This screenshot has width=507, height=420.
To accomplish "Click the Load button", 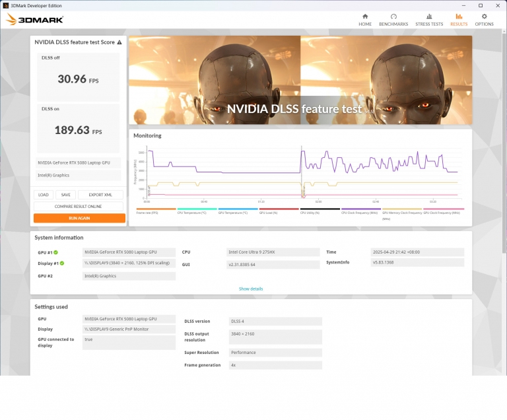I will (44, 195).
